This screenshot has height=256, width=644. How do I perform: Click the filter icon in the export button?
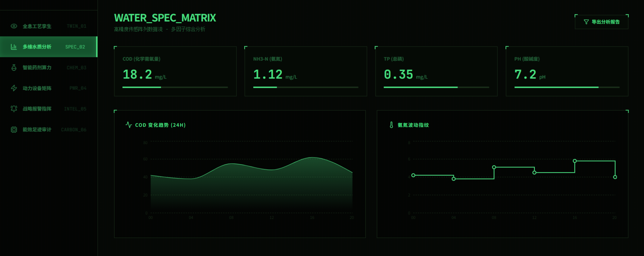point(586,22)
